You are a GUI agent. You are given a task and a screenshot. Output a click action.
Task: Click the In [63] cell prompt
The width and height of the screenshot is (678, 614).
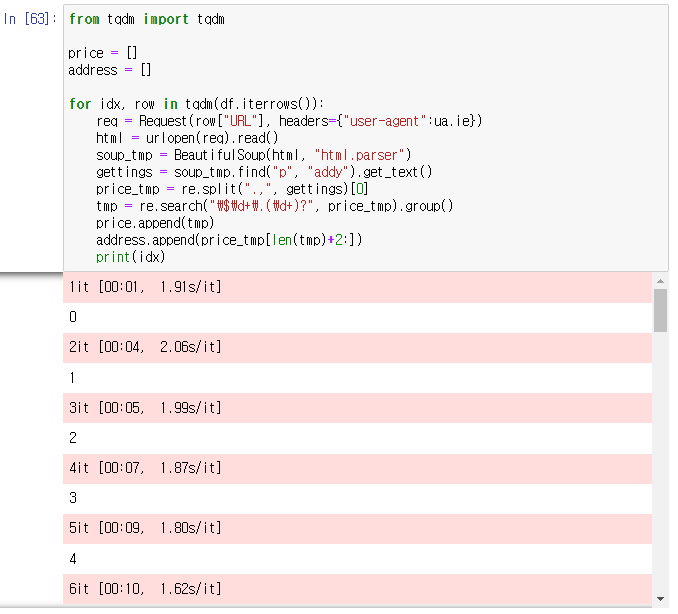click(x=30, y=19)
